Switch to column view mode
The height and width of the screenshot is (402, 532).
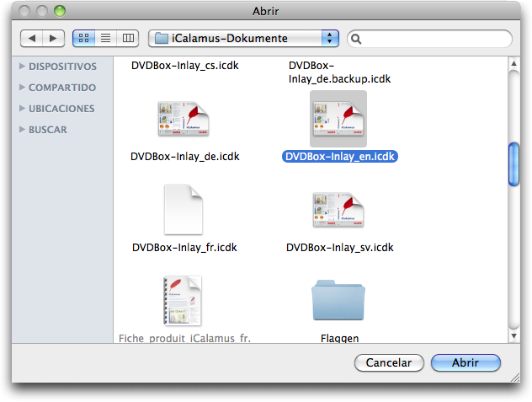click(x=128, y=38)
